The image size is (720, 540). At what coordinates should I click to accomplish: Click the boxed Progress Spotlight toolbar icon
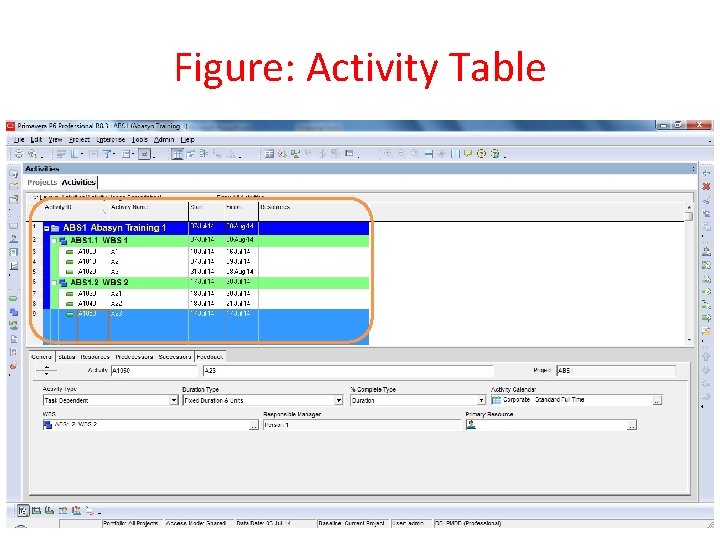click(145, 154)
